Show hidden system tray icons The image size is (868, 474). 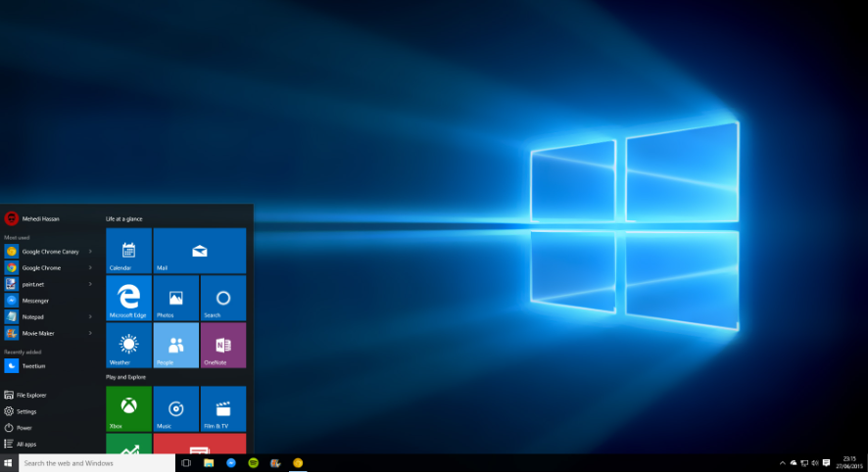click(x=782, y=463)
